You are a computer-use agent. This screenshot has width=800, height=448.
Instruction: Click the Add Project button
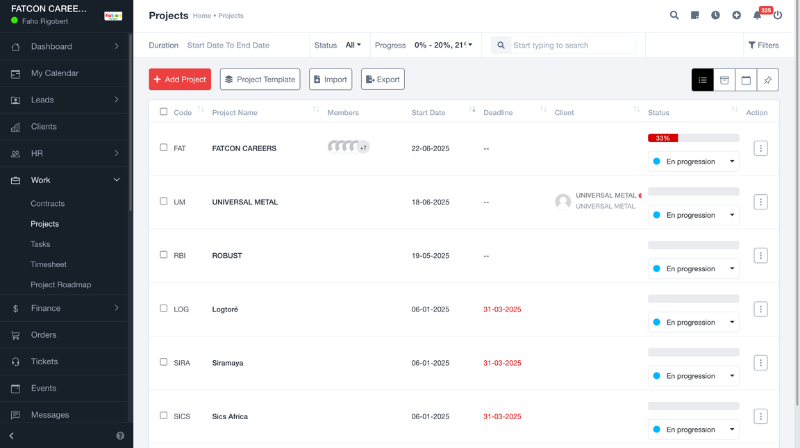180,79
